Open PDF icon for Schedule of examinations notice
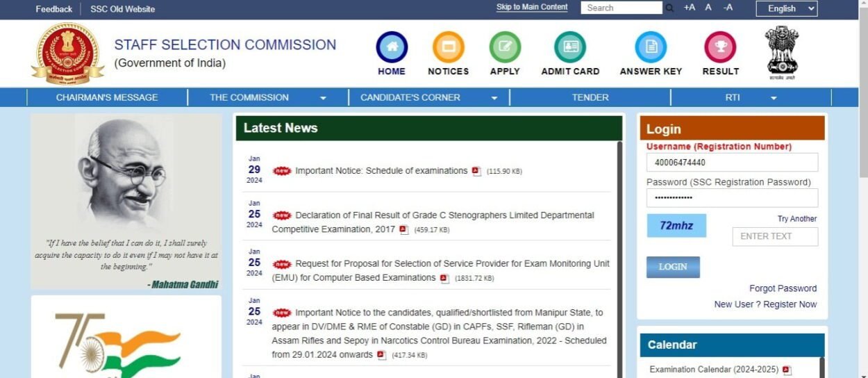Image resolution: width=868 pixels, height=378 pixels. coord(476,171)
